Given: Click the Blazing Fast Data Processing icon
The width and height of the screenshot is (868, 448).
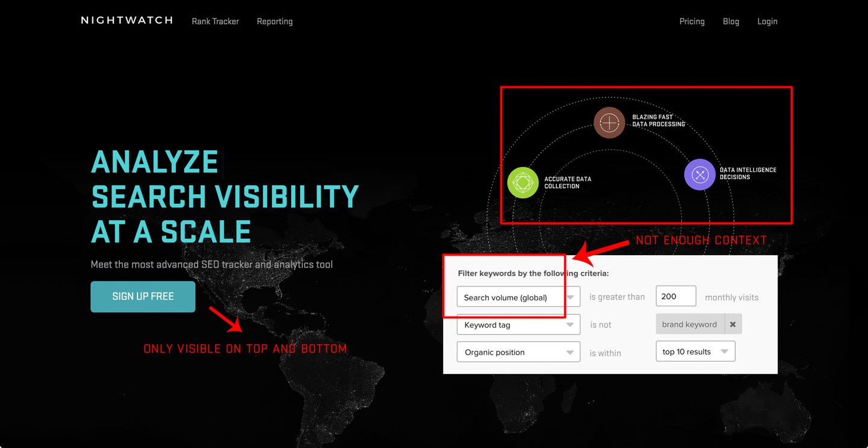Looking at the screenshot, I should 609,123.
